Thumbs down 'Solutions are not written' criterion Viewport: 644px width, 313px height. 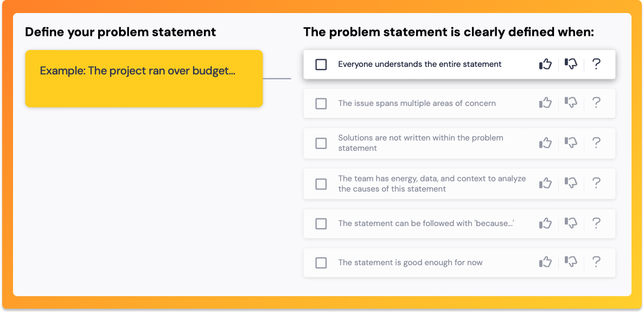[x=571, y=143]
